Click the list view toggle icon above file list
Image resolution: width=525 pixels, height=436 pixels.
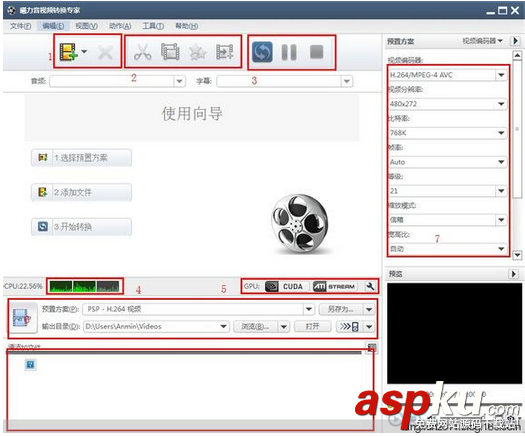point(371,348)
